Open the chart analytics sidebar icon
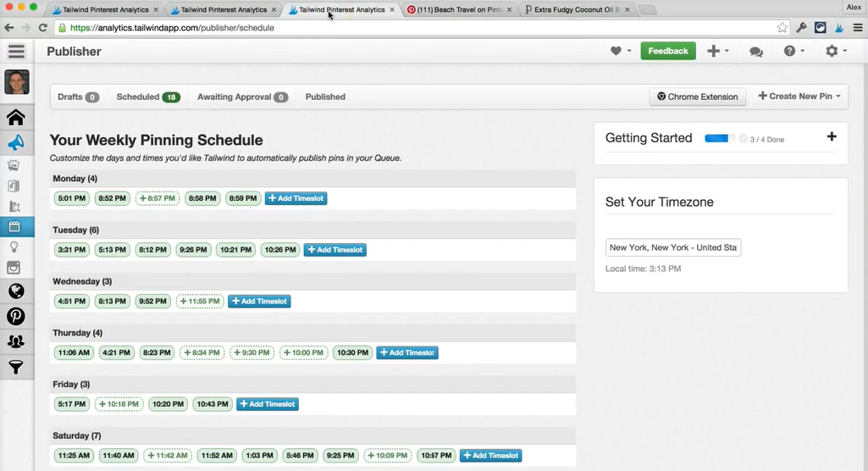This screenshot has height=471, width=868. pos(15,207)
